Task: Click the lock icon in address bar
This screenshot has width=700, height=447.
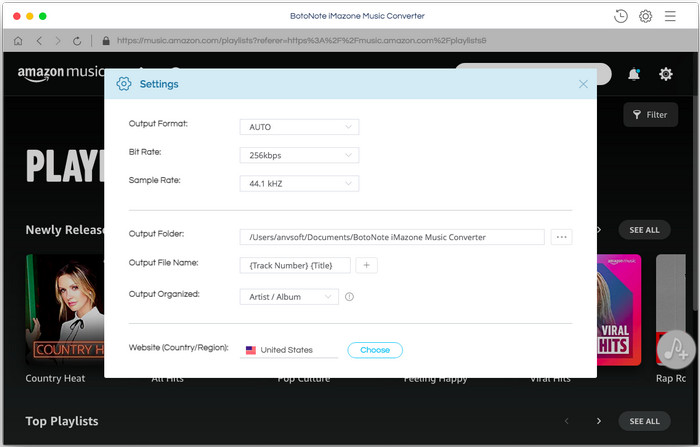Action: 106,41
